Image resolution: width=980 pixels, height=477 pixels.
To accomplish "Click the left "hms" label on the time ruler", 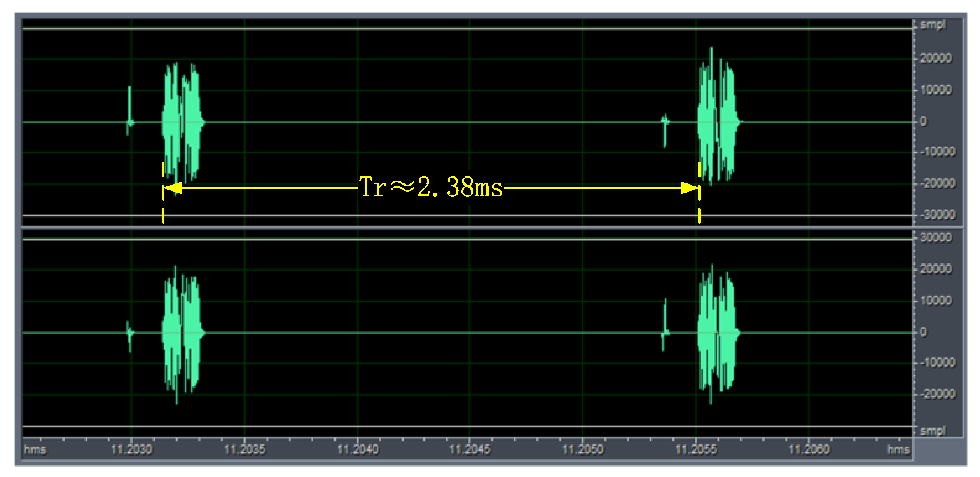I will [35, 450].
